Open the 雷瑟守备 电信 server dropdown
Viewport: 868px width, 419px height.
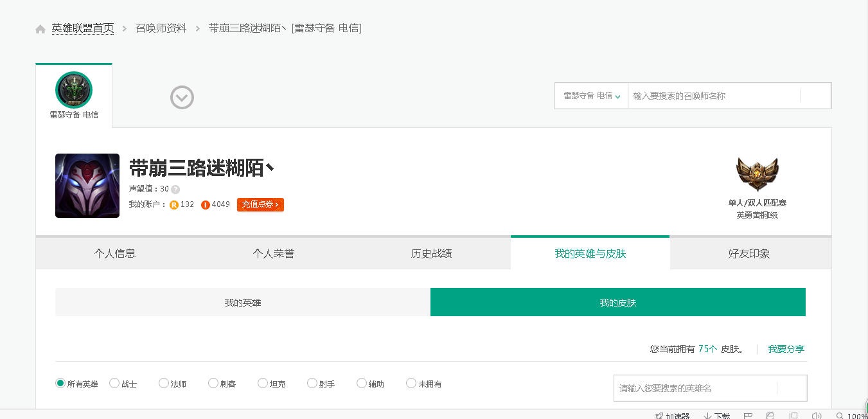tap(592, 96)
